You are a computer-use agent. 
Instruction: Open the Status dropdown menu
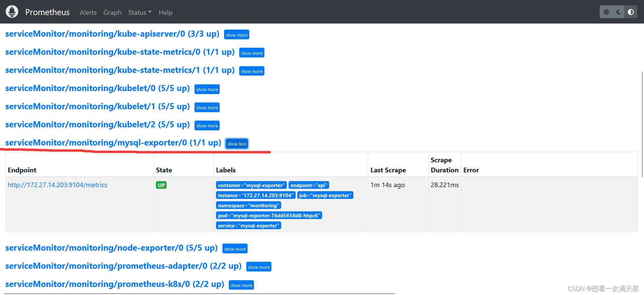click(x=140, y=12)
